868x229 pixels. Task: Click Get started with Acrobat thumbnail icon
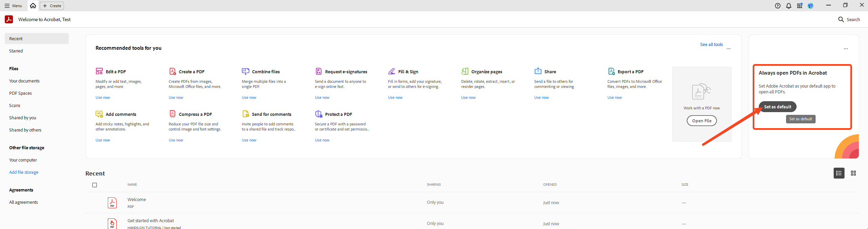tap(112, 224)
